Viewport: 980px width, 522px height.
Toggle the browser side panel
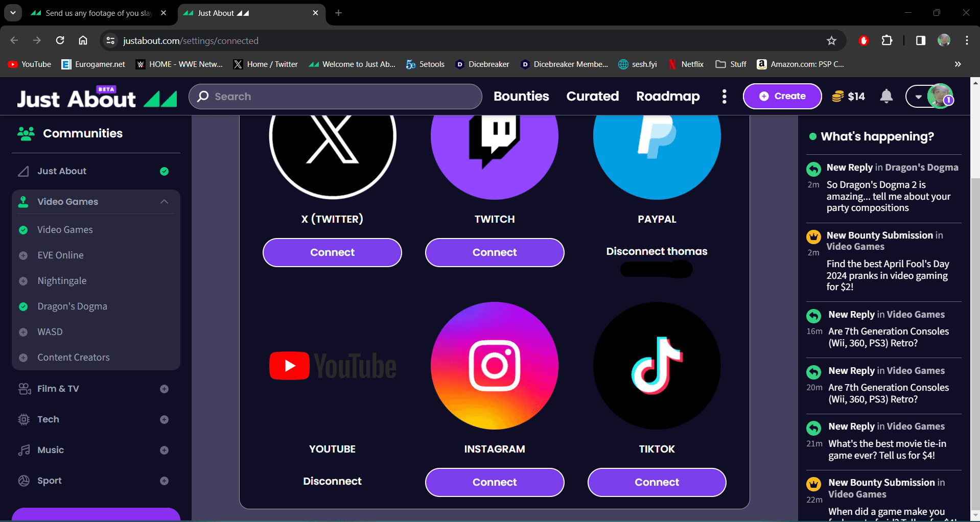[x=921, y=40]
